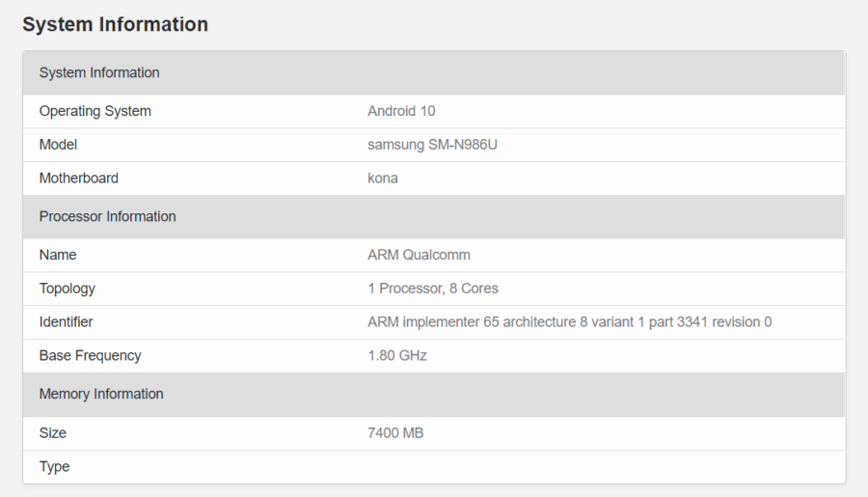Select the 7400 MB memory size value

coord(395,433)
